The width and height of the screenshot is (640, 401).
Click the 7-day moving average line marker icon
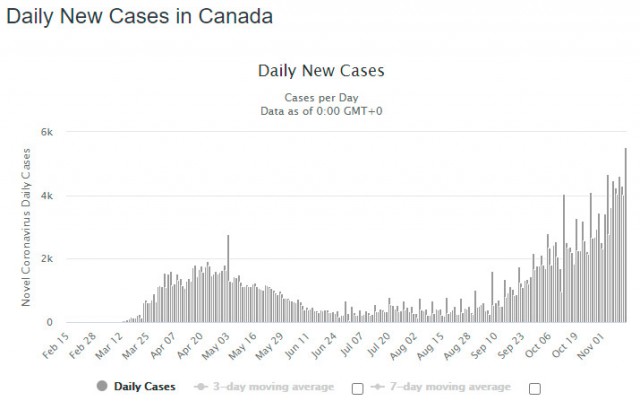tap(378, 386)
